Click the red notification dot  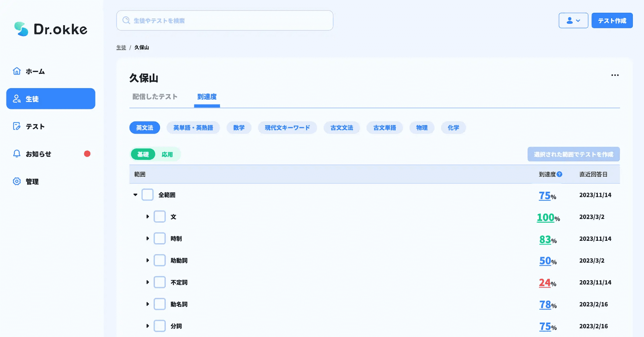coord(87,154)
